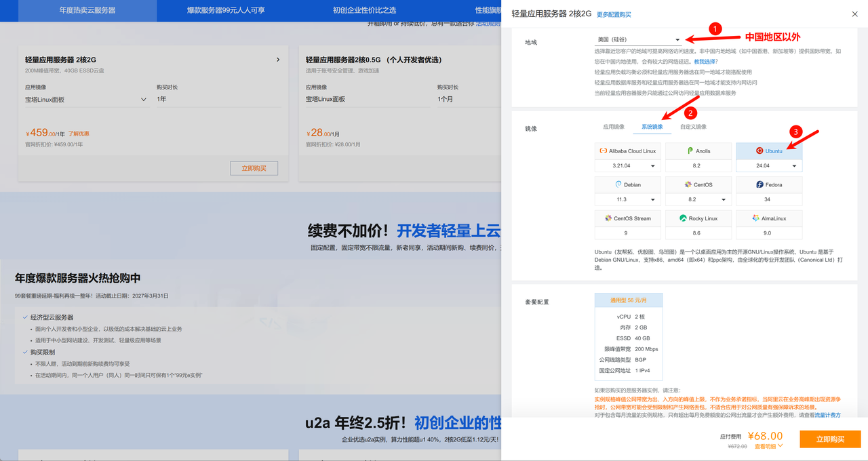Click the struck-through ¥672.00 price
This screenshot has height=461, width=868.
coord(737,446)
